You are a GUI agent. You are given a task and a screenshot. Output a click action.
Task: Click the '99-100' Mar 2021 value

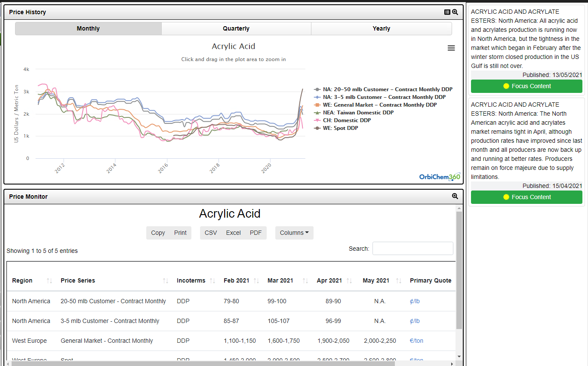click(277, 301)
